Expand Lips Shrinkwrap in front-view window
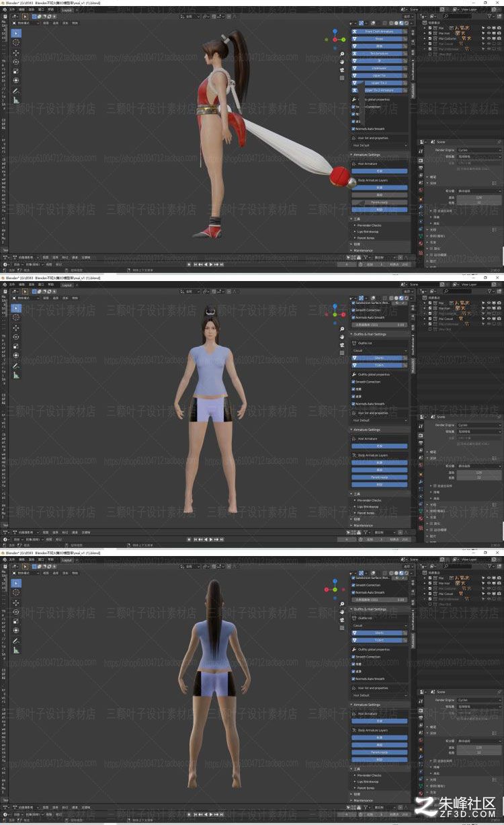The width and height of the screenshot is (504, 825). (368, 506)
